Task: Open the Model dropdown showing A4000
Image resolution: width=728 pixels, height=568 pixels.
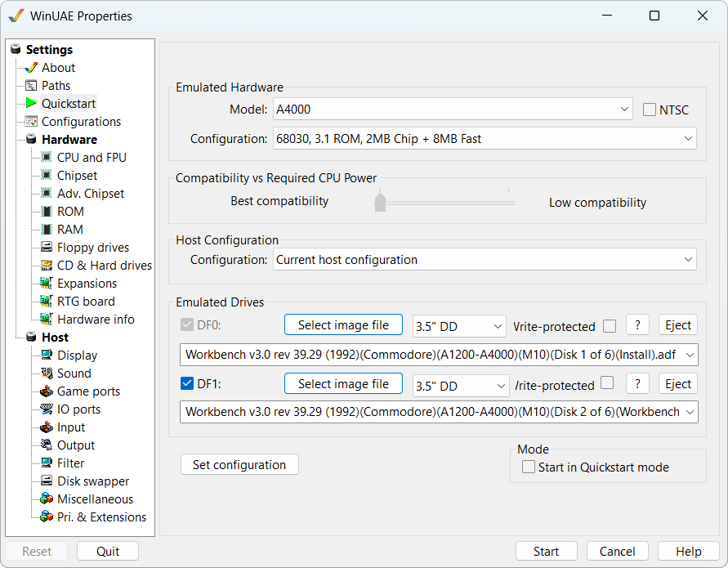Action: tap(453, 109)
